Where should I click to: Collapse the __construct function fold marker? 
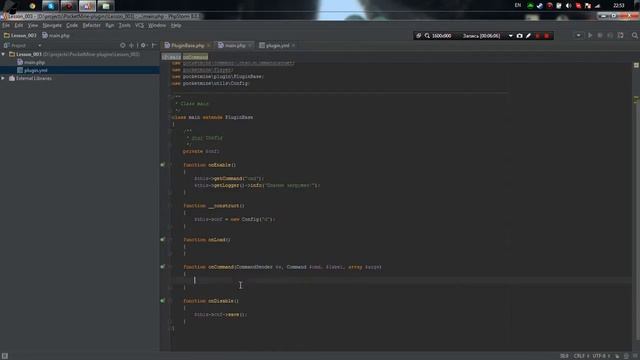pos(170,206)
